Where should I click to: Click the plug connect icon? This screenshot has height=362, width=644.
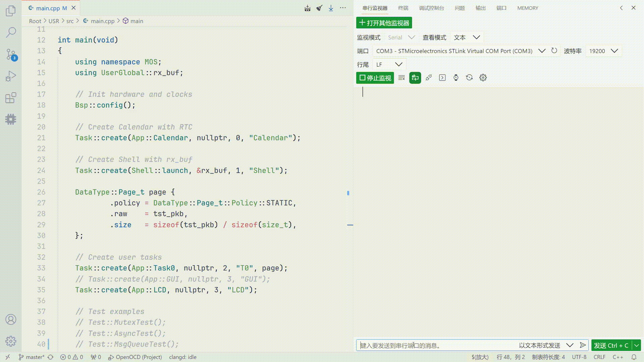(x=429, y=78)
